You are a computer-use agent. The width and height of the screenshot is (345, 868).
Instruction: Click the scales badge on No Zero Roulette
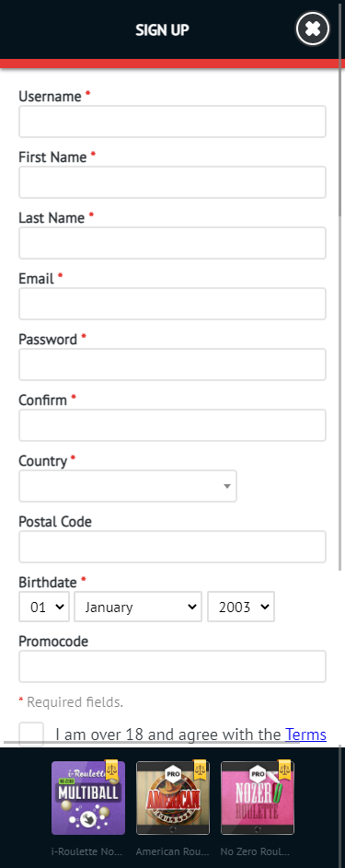point(284,769)
